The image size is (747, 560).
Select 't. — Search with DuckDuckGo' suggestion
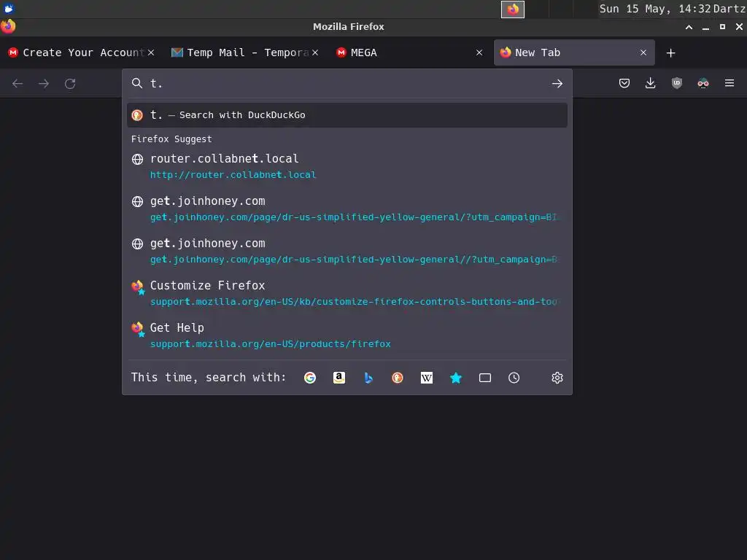click(347, 115)
